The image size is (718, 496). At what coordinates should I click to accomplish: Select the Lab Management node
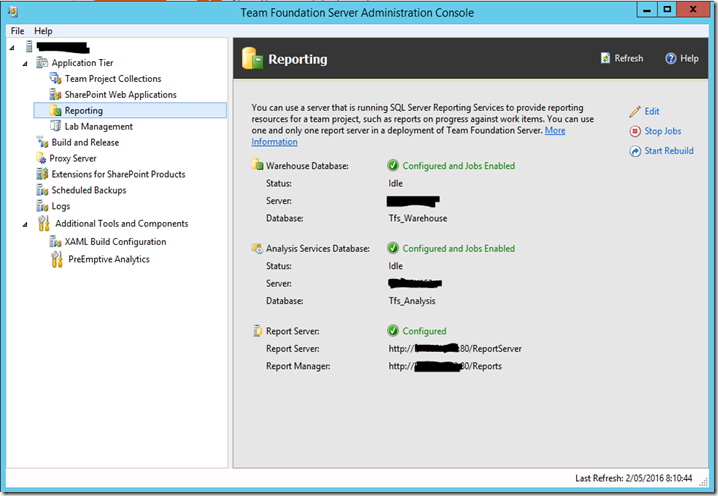pyautogui.click(x=98, y=126)
